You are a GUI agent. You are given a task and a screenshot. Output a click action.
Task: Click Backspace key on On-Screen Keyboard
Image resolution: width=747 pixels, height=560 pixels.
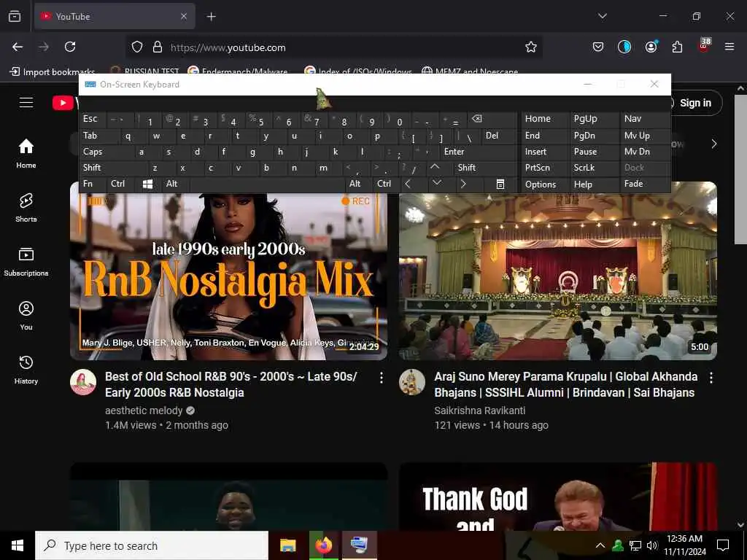coord(492,119)
